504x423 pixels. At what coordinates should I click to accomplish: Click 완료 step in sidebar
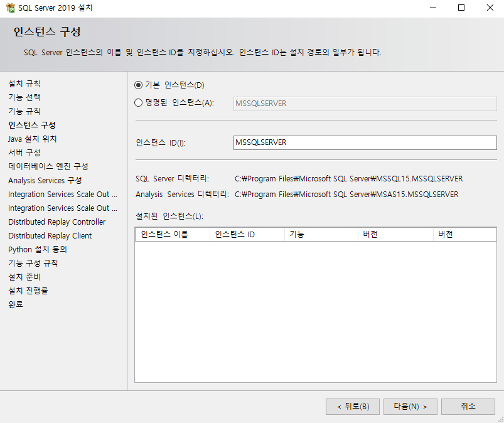pyautogui.click(x=16, y=304)
